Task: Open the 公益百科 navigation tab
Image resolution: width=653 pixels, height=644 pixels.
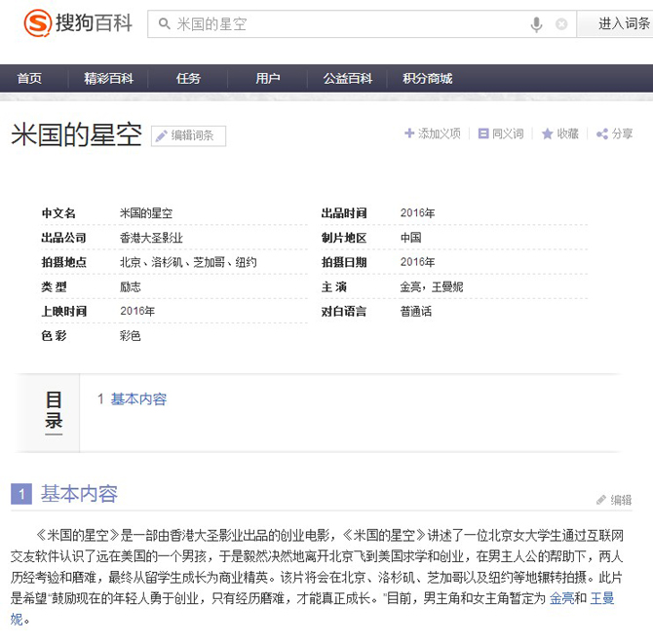Action: tap(348, 79)
